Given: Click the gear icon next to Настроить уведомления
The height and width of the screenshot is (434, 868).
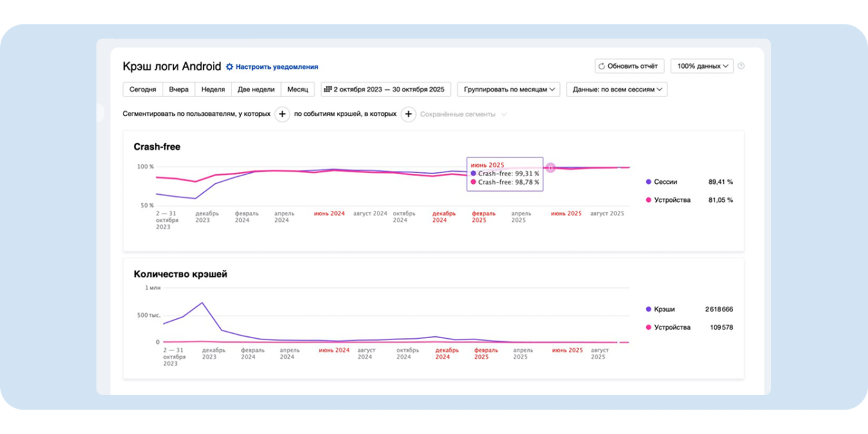Looking at the screenshot, I should 230,67.
